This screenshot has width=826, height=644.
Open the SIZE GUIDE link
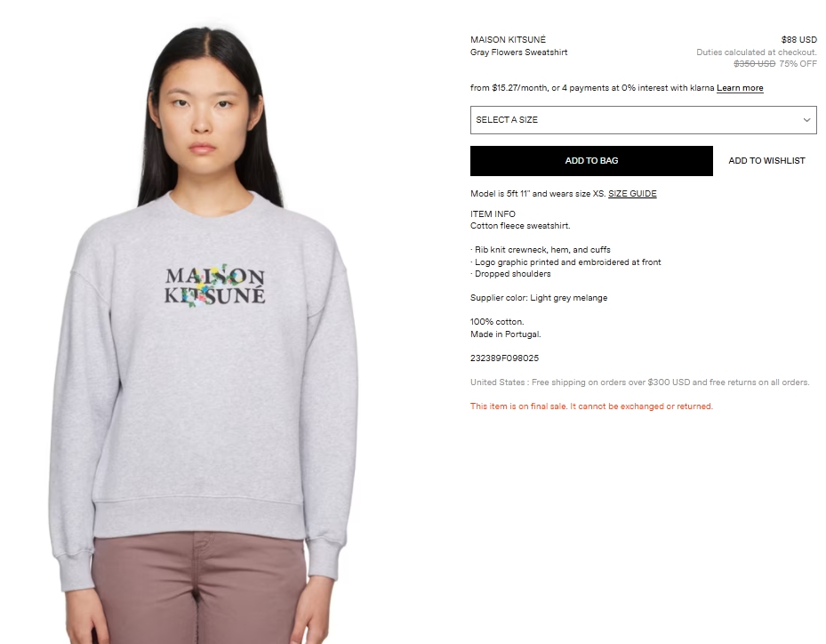pyautogui.click(x=632, y=194)
